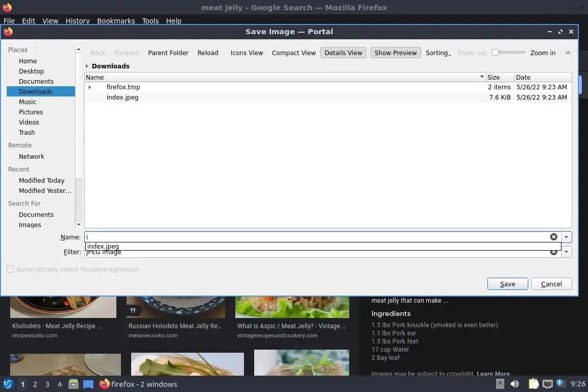The image size is (588, 392).
Task: Clear the Name field with X icon
Action: tap(553, 237)
